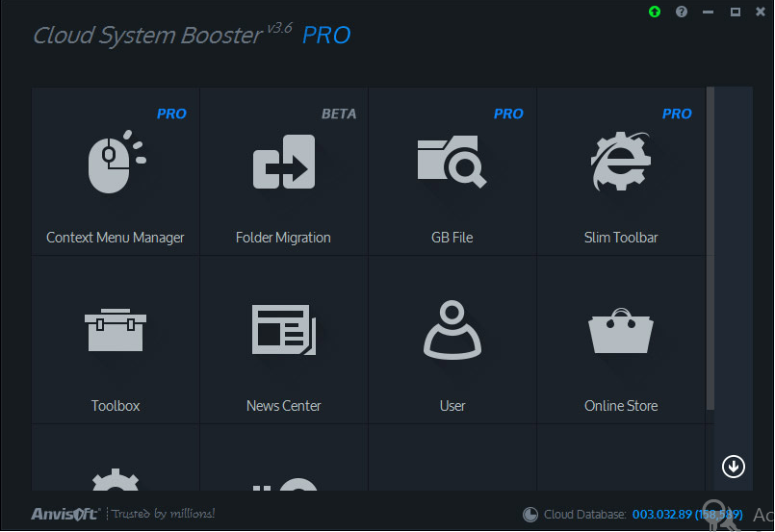Click the Folder Migration label
The image size is (775, 532).
coord(283,238)
